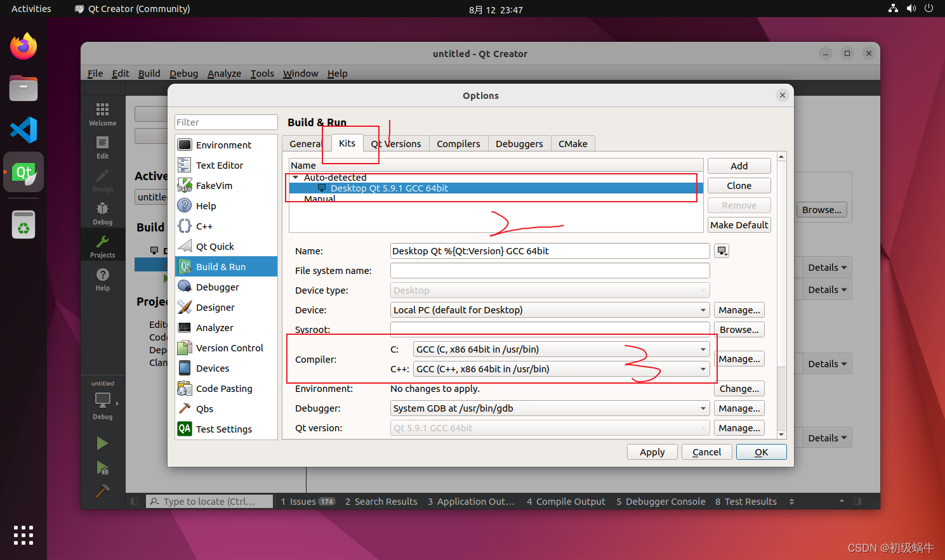Viewport: 945px width, 560px height.
Task: Click the Clone button
Action: [739, 185]
